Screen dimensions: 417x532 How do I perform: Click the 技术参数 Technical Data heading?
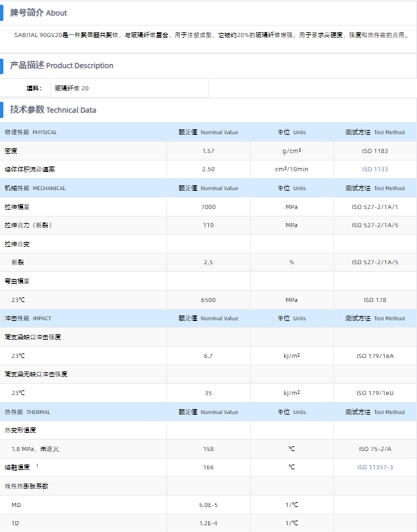click(53, 110)
